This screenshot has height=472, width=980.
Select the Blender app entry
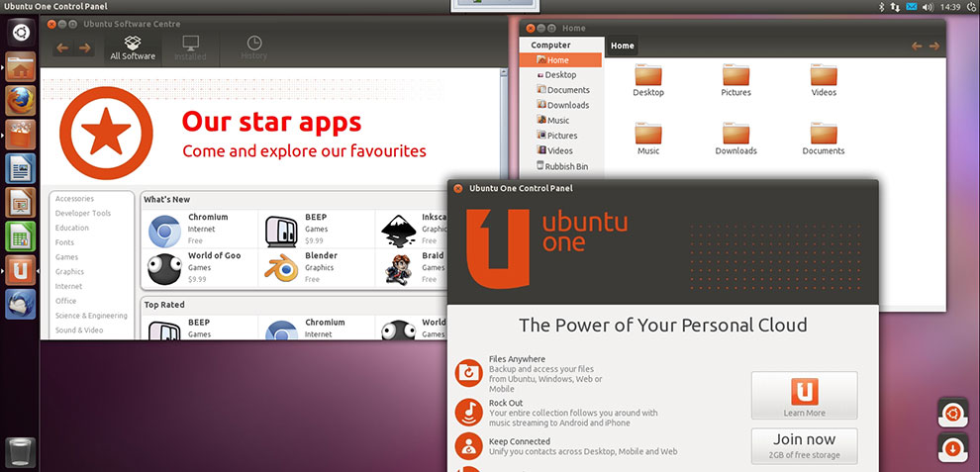tap(316, 267)
